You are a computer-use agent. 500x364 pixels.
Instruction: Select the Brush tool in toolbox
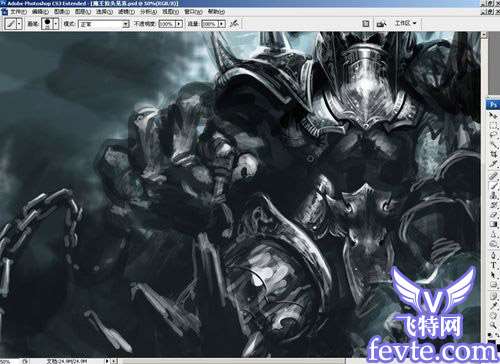coord(493,186)
